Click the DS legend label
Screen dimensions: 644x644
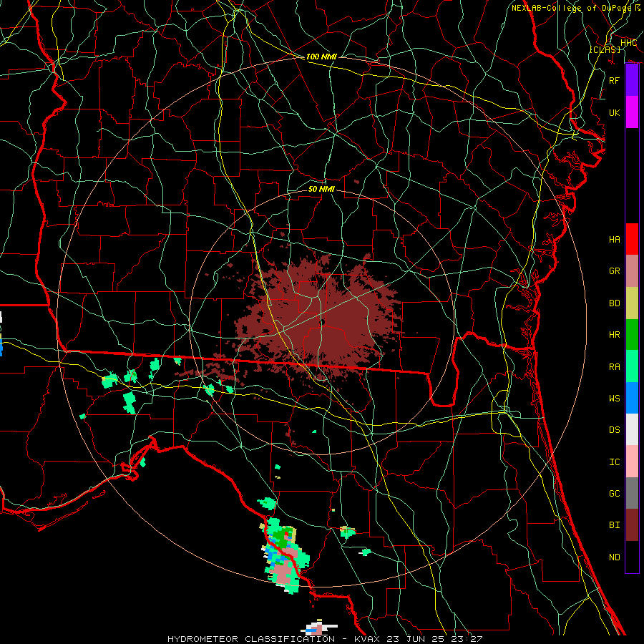[x=614, y=430]
